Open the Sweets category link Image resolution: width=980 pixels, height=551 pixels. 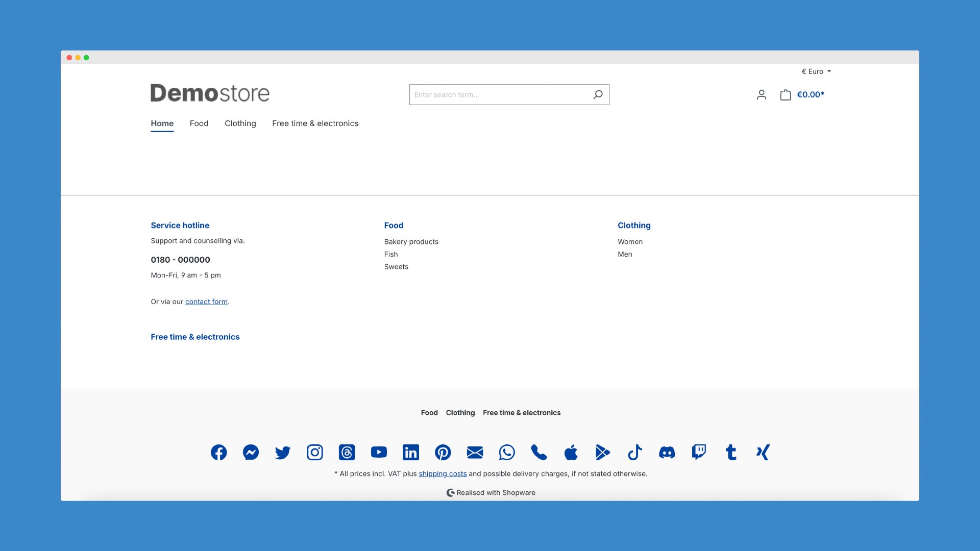tap(396, 267)
